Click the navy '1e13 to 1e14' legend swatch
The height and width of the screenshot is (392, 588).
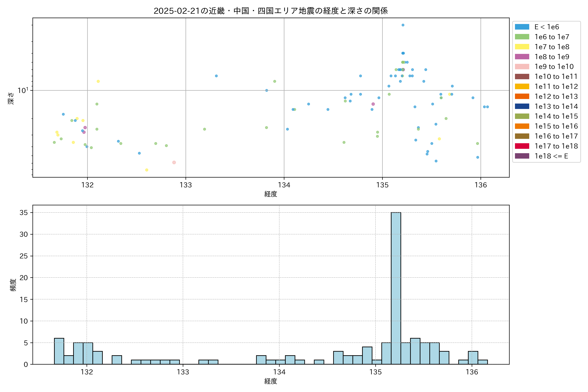(522, 106)
